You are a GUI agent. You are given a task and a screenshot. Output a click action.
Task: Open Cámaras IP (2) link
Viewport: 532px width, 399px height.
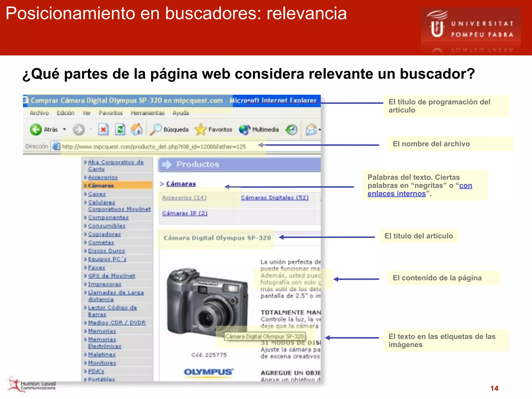(x=185, y=213)
